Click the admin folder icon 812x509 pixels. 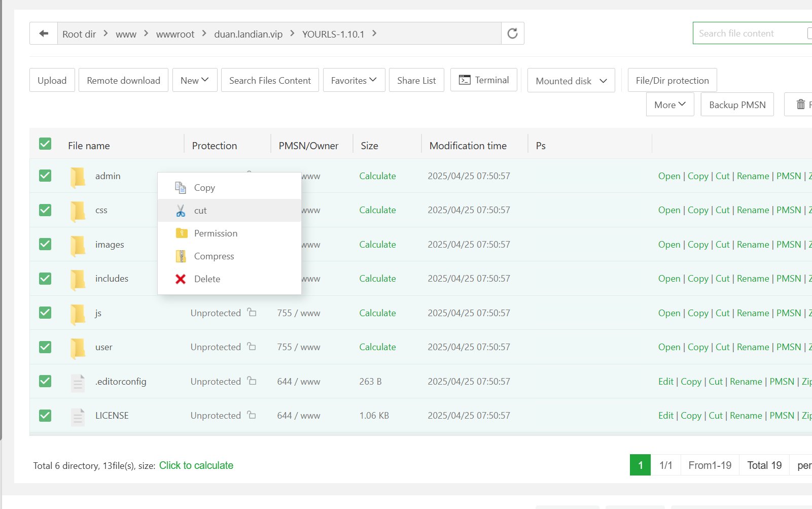click(x=78, y=177)
